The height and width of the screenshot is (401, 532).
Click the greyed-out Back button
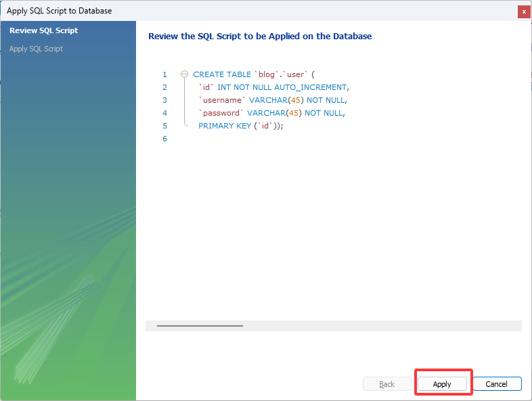(x=386, y=384)
